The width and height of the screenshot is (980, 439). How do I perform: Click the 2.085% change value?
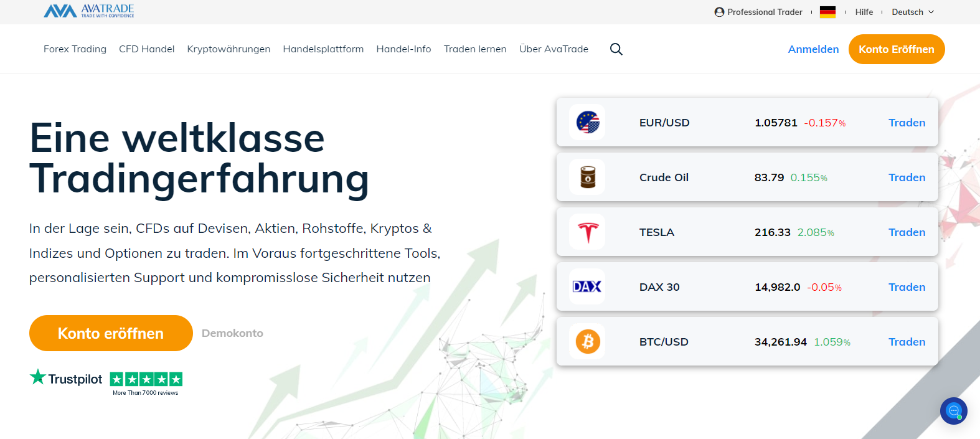click(816, 232)
